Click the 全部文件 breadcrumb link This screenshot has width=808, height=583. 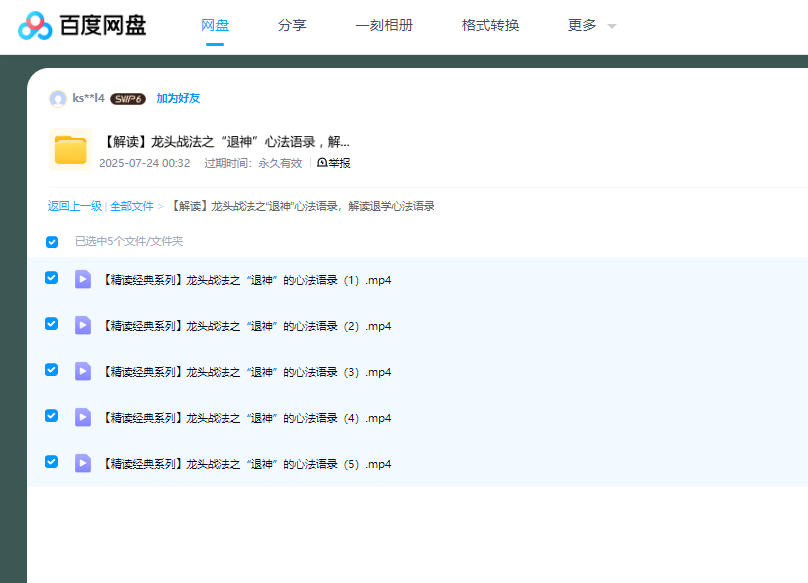[132, 206]
